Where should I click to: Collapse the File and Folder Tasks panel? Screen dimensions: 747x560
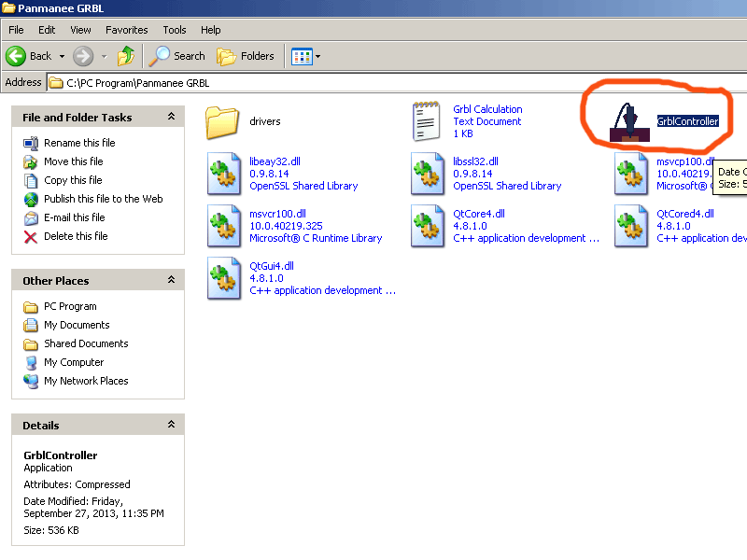(171, 117)
